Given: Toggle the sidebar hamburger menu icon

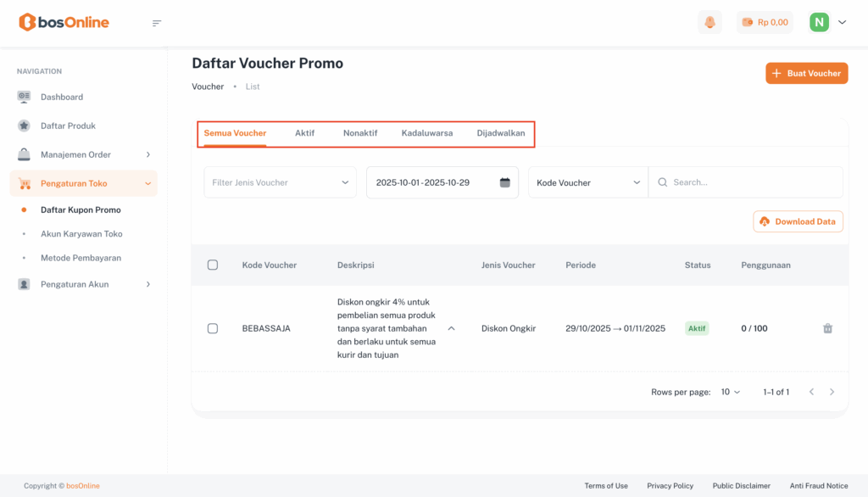Looking at the screenshot, I should tap(157, 23).
